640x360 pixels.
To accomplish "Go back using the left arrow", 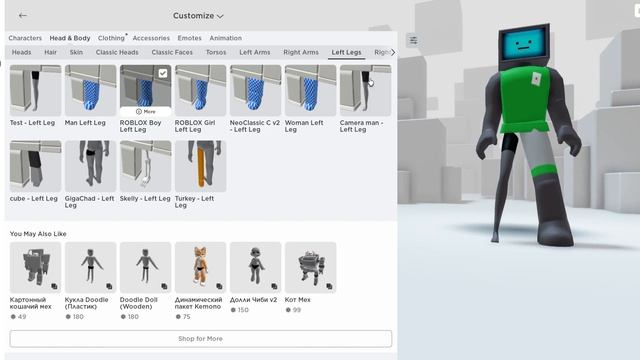I will tap(23, 16).
